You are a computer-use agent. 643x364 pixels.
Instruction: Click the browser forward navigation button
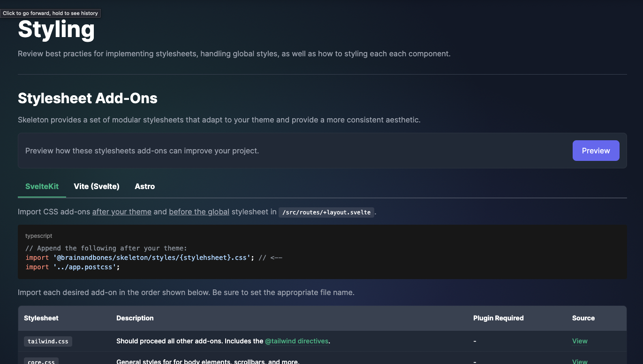point(50,13)
